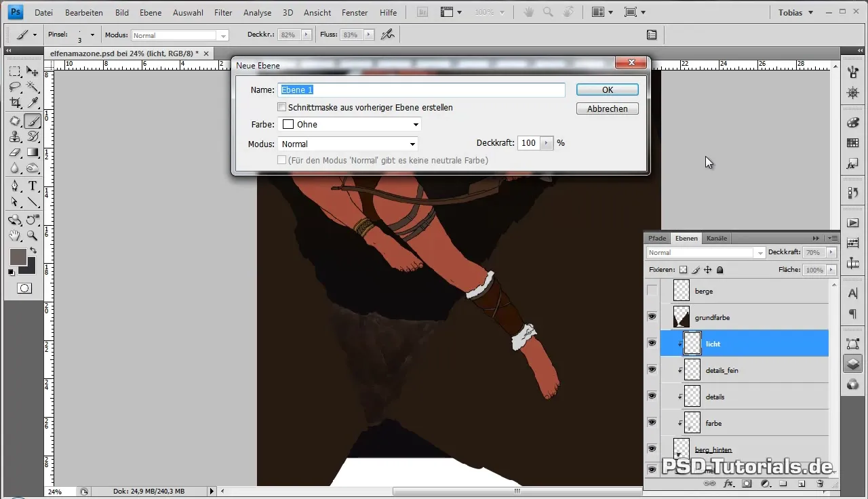Open the Filter menu
Viewport: 868px width, 499px height.
coord(223,12)
